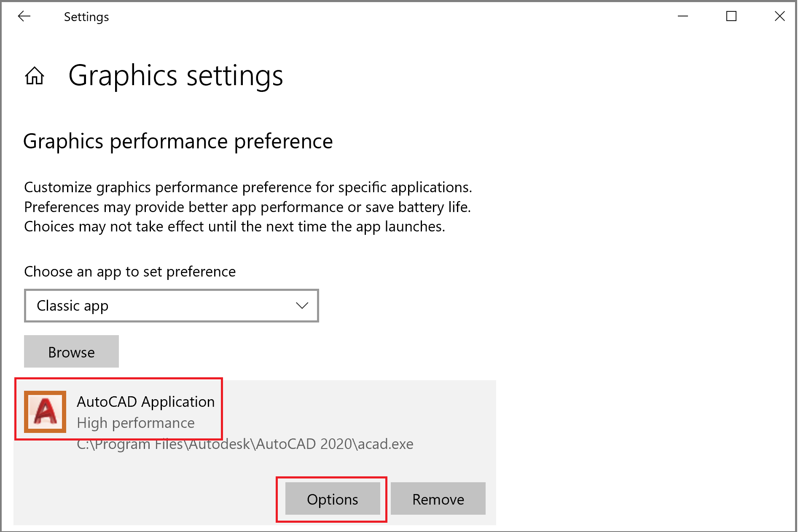
Task: Click the chevron arrow beside Classic app
Action: (x=302, y=306)
